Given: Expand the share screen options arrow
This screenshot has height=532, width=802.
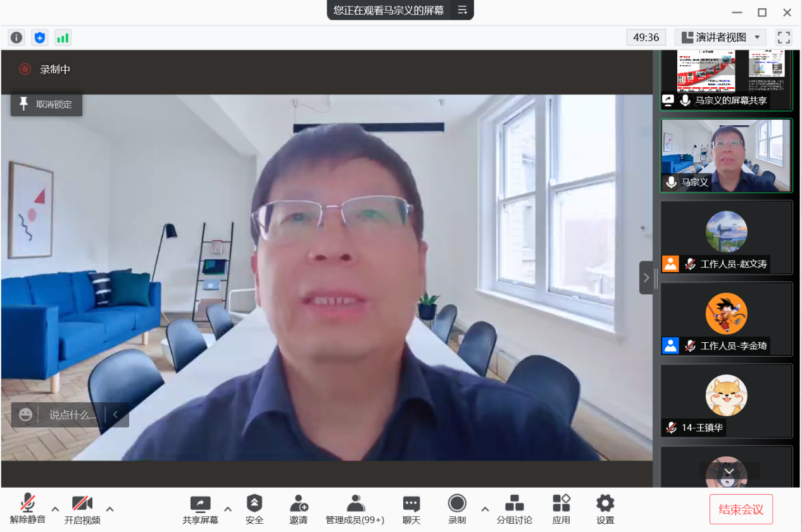Looking at the screenshot, I should tap(228, 509).
